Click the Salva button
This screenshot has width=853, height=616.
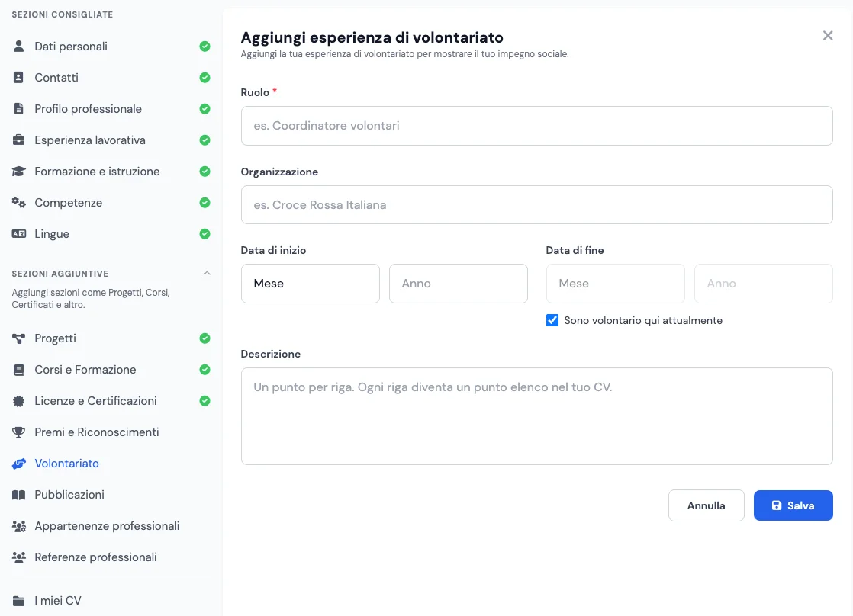pyautogui.click(x=793, y=505)
